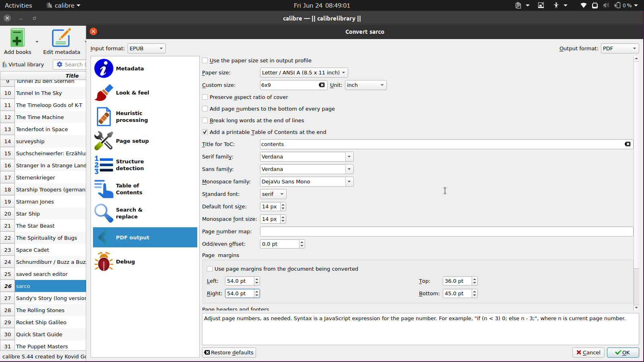Open Table of Contents hand icon

click(104, 189)
